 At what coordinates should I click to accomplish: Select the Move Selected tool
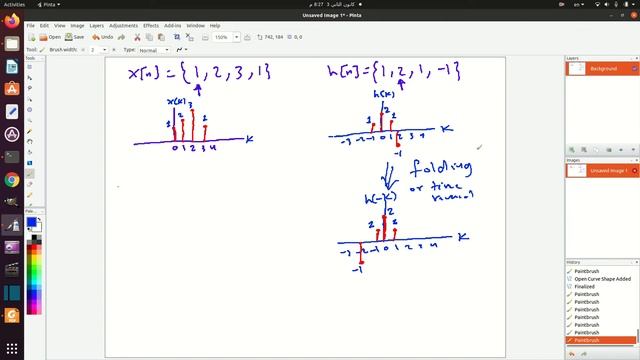[x=29, y=78]
